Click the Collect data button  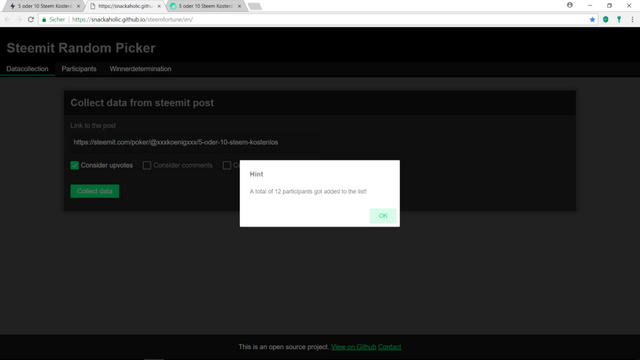95,191
